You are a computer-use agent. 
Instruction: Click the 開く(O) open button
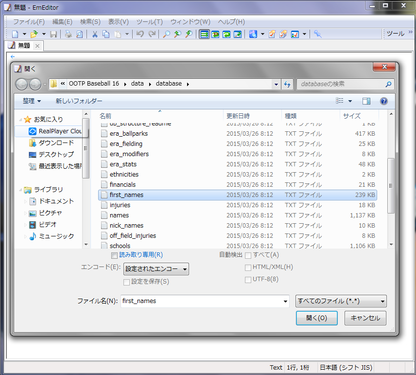[317, 318]
